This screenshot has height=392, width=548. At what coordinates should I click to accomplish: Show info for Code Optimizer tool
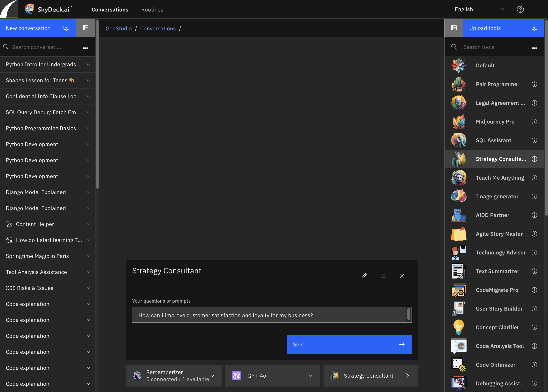pyautogui.click(x=534, y=365)
